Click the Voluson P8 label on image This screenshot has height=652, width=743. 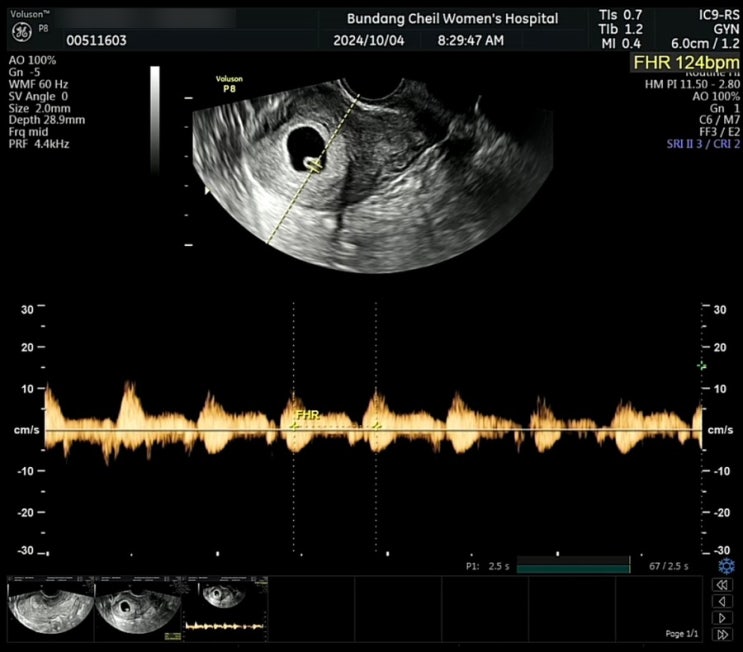click(x=229, y=84)
